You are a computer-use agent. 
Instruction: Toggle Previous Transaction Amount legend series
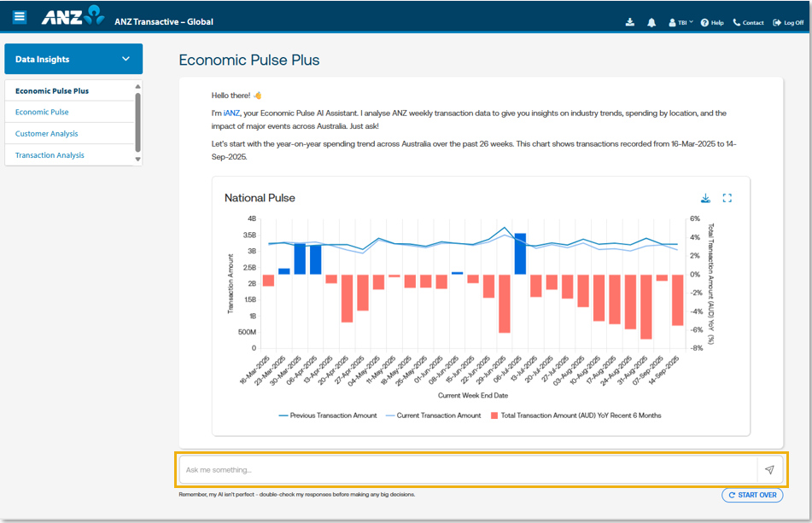[328, 415]
